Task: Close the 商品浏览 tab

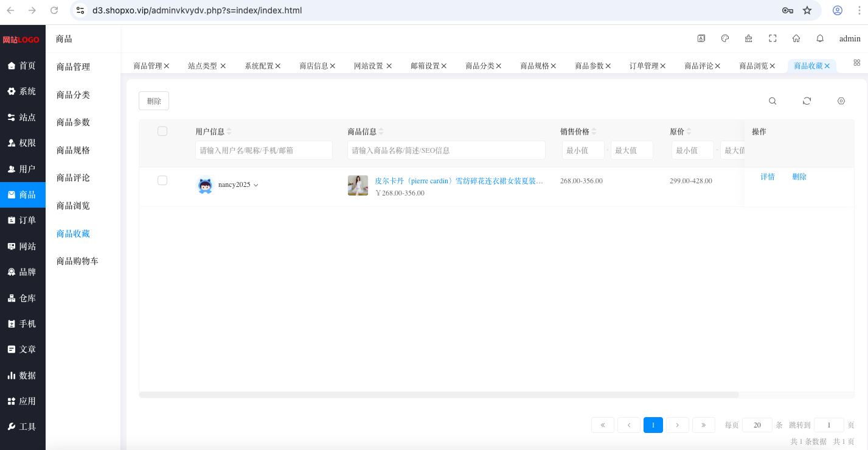Action: (x=773, y=66)
